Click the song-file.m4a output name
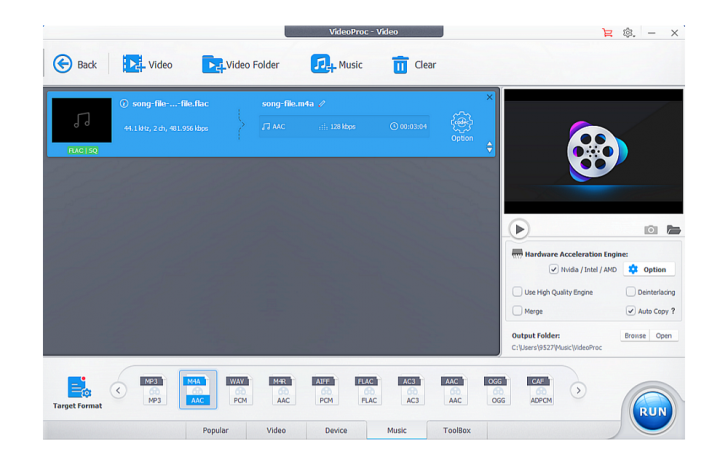The width and height of the screenshot is (728, 465). point(287,103)
